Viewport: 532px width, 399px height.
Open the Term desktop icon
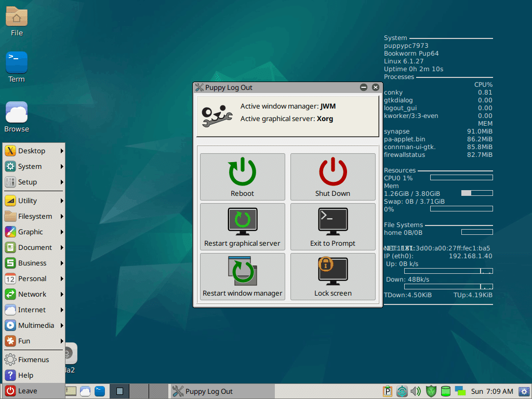point(17,67)
